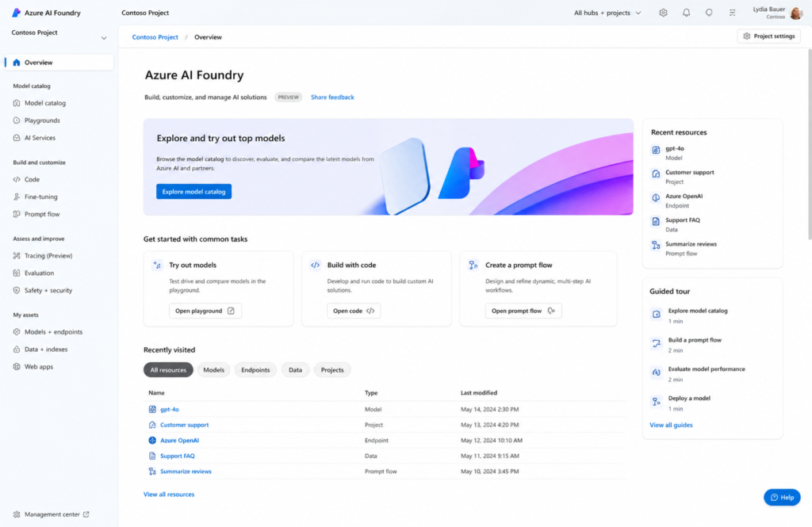This screenshot has width=812, height=527.
Task: Click Contoso Project breadcrumb link
Action: pos(155,37)
